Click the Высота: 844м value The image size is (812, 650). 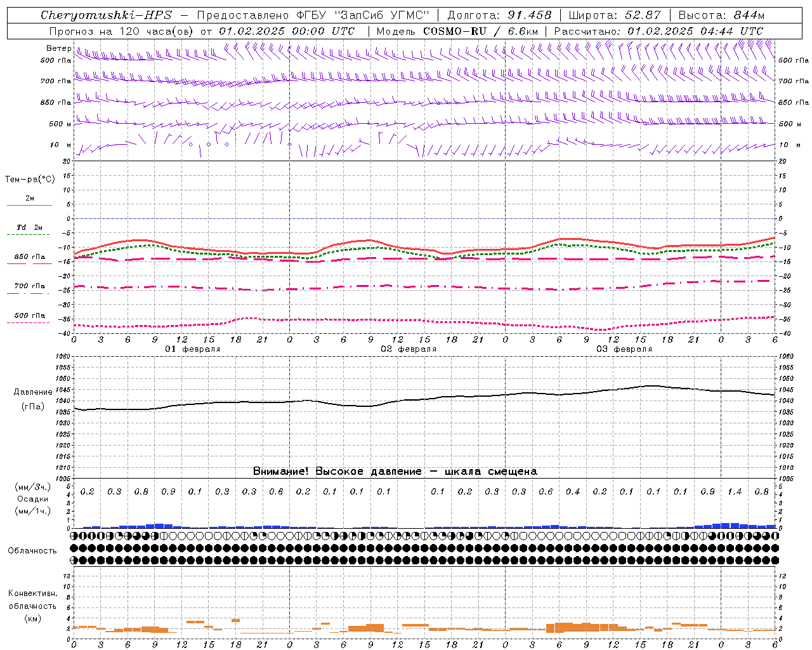coord(721,15)
